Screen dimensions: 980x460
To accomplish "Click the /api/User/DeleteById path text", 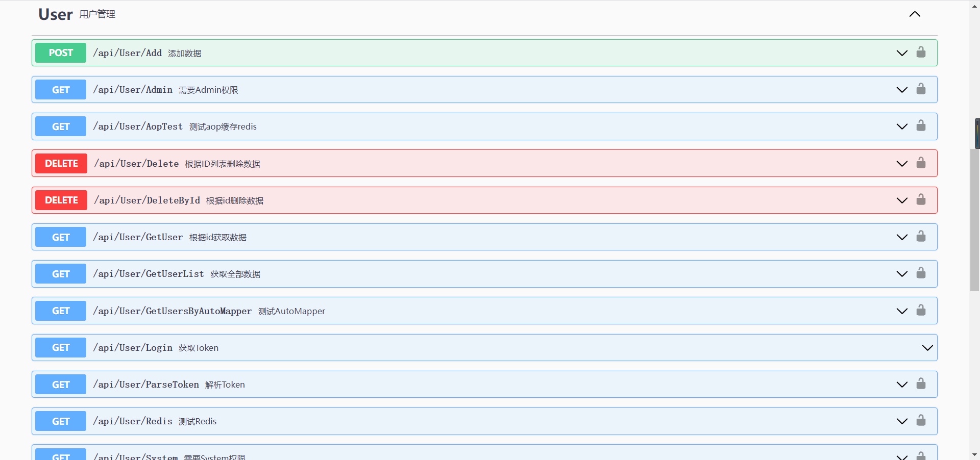I will pyautogui.click(x=147, y=200).
